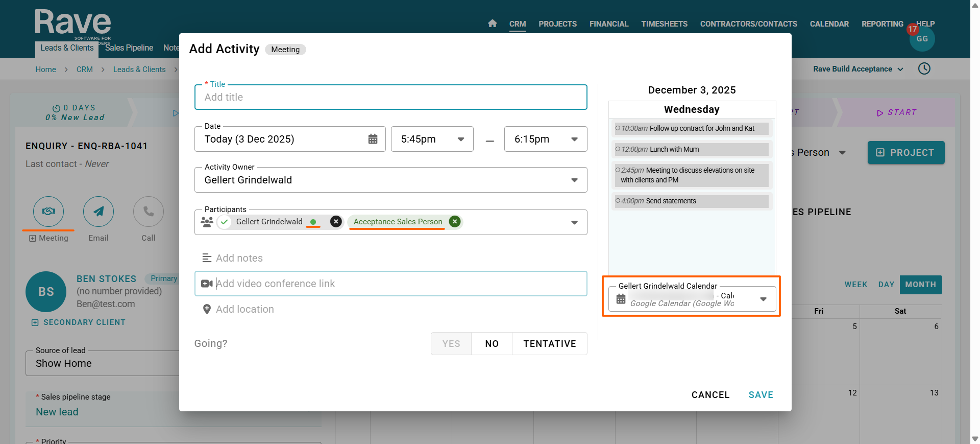Click the notes lines icon
Viewport: 980px width, 444px height.
[207, 258]
